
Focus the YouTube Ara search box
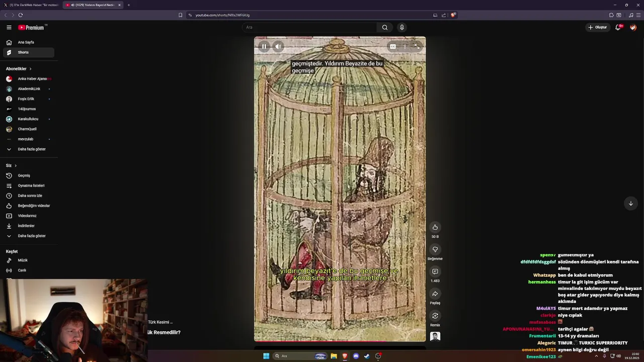point(309,27)
